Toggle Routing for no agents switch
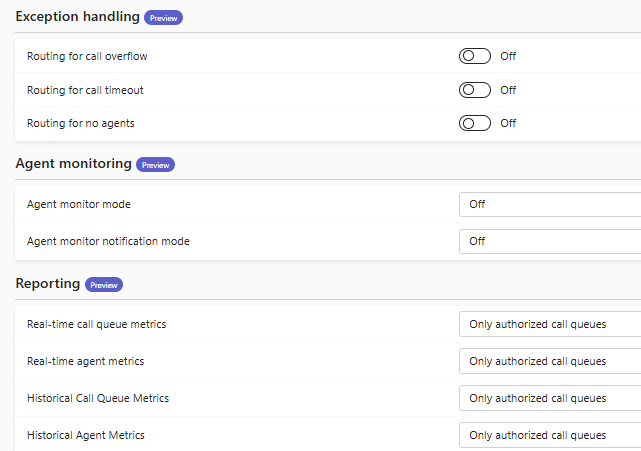 click(x=475, y=123)
